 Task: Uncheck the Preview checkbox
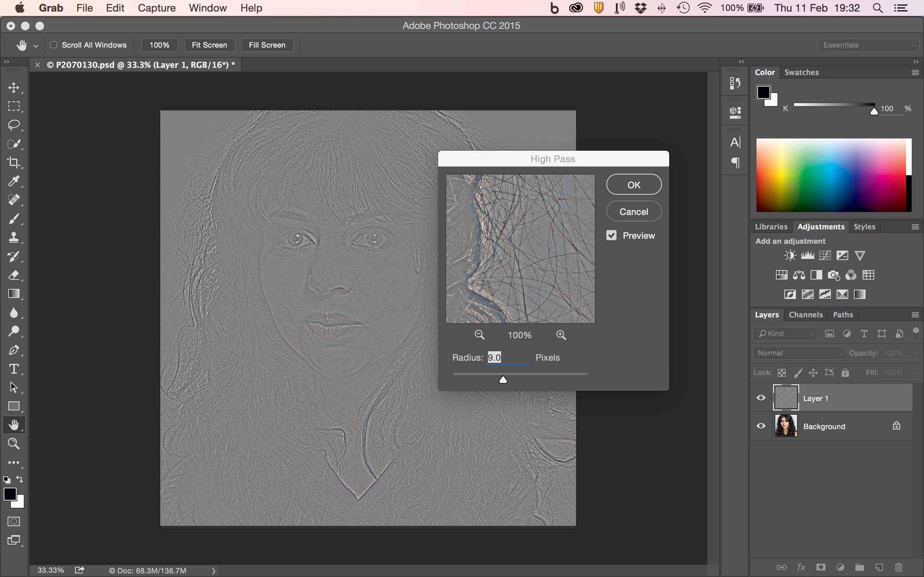click(611, 235)
